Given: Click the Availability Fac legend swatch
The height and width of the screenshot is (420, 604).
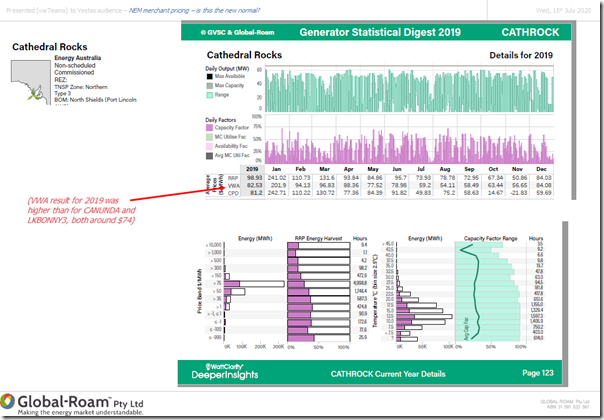Looking at the screenshot, I should pos(209,146).
